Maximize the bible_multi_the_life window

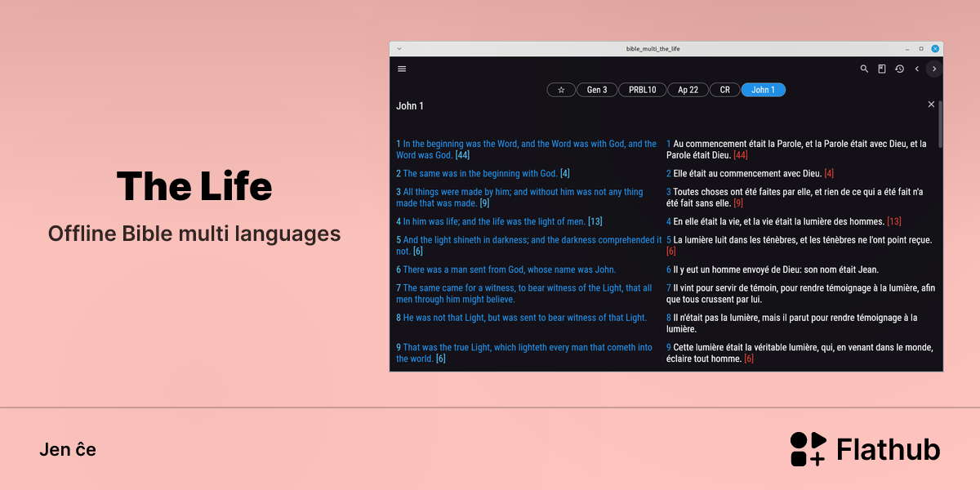(x=921, y=49)
